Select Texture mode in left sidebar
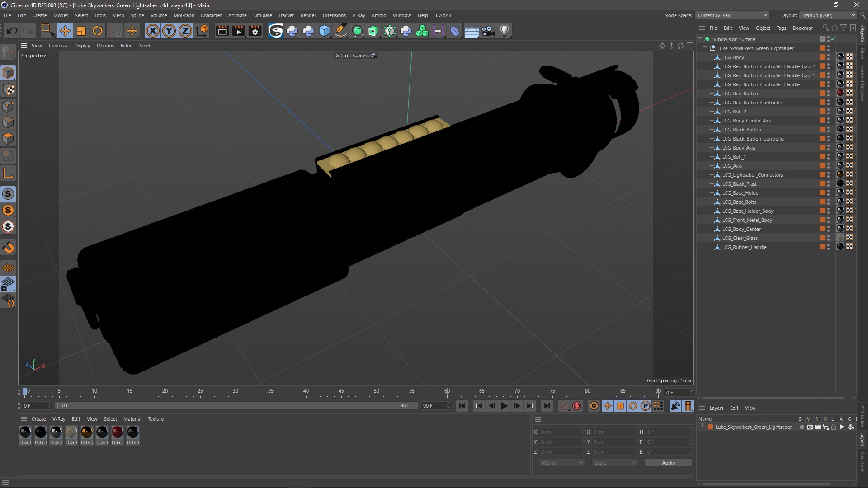Image resolution: width=868 pixels, height=488 pixels. 8,89
